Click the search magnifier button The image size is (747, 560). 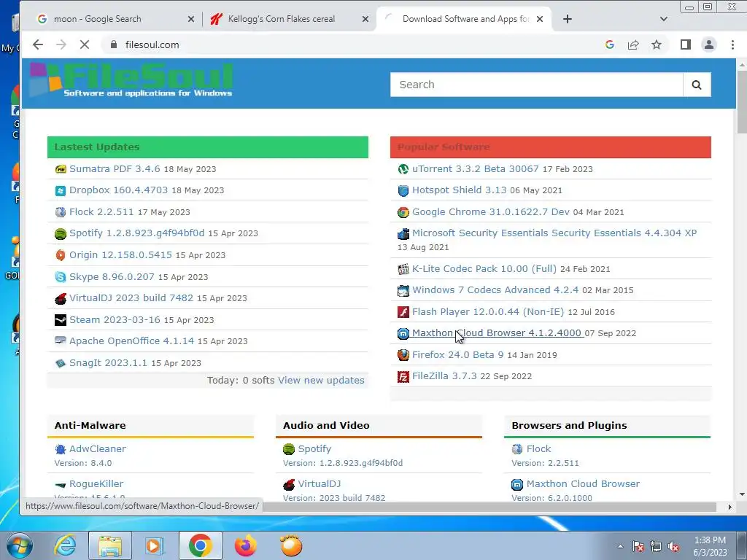[x=697, y=85]
